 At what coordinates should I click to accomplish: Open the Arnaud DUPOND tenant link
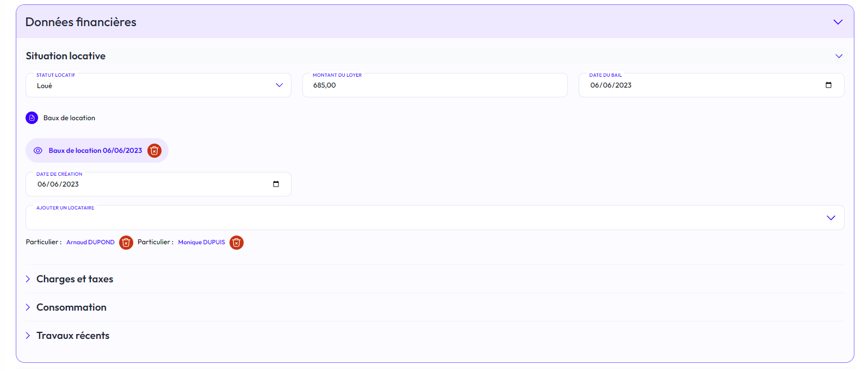coord(90,243)
